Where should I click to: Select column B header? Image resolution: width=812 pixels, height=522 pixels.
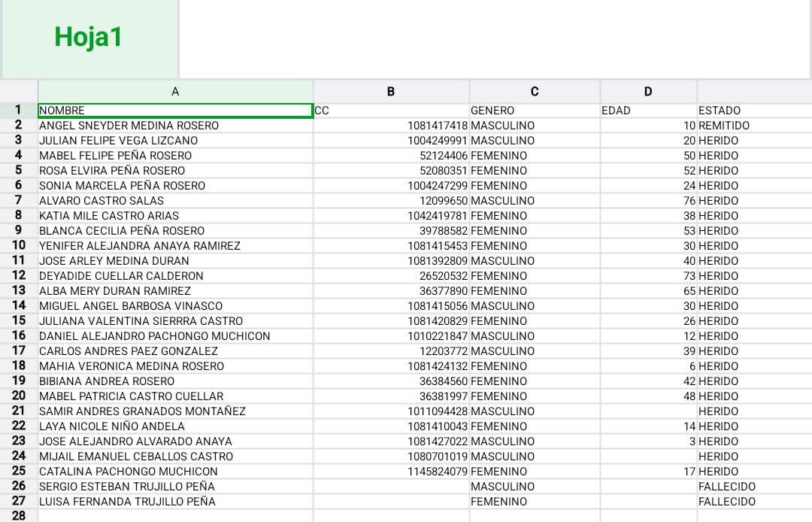[x=391, y=92]
